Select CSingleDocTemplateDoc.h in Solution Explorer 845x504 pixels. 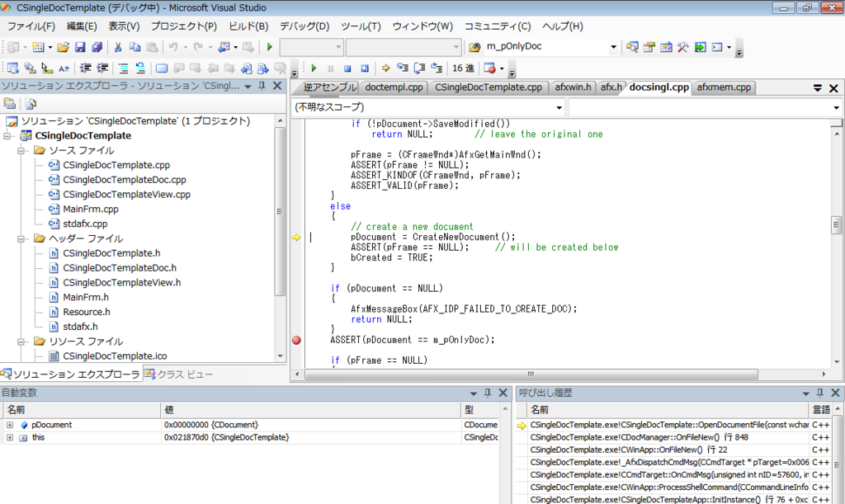coord(120,268)
